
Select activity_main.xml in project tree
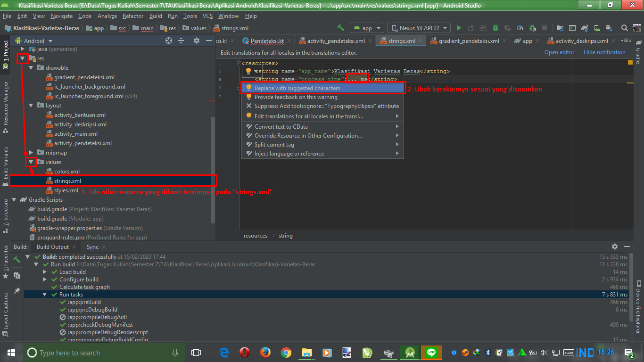pyautogui.click(x=75, y=134)
